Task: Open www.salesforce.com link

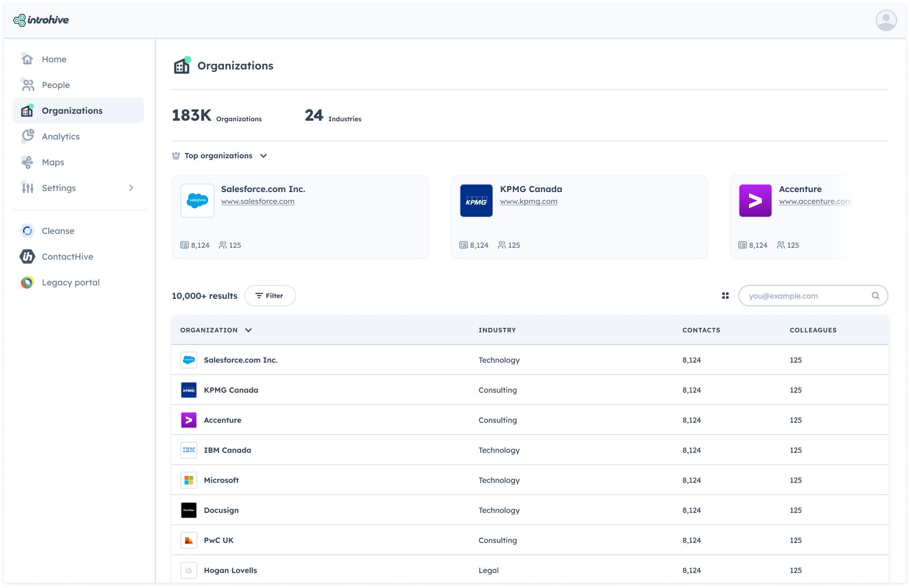Action: [258, 201]
